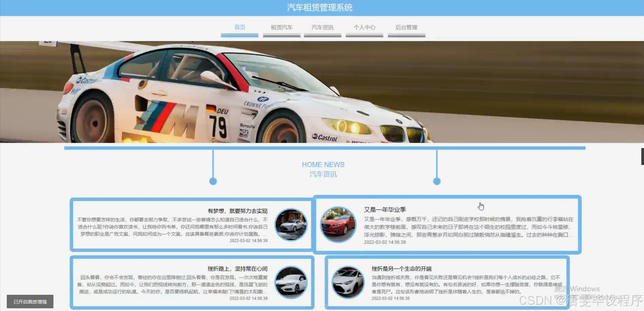Open the news titled 挫折是另一个生命的开端
Image resolution: width=644 pixels, height=311 pixels.
click(x=401, y=269)
